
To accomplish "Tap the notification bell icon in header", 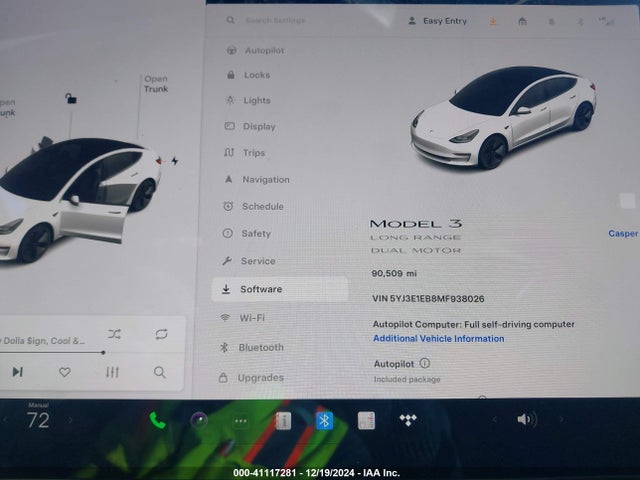I will point(551,22).
